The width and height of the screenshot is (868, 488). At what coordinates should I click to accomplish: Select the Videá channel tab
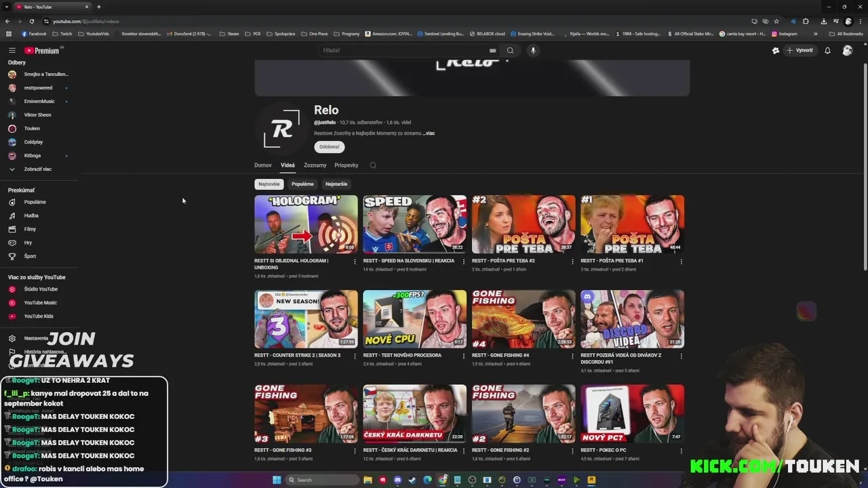click(288, 165)
